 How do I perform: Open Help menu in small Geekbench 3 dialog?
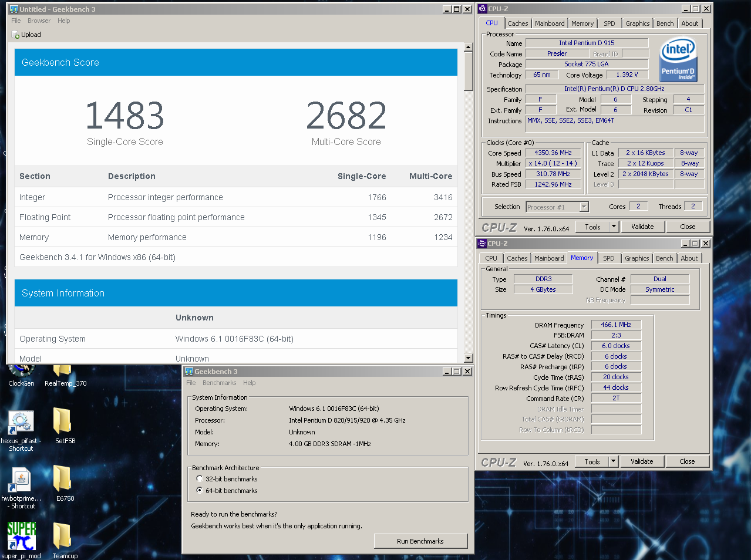point(250,383)
